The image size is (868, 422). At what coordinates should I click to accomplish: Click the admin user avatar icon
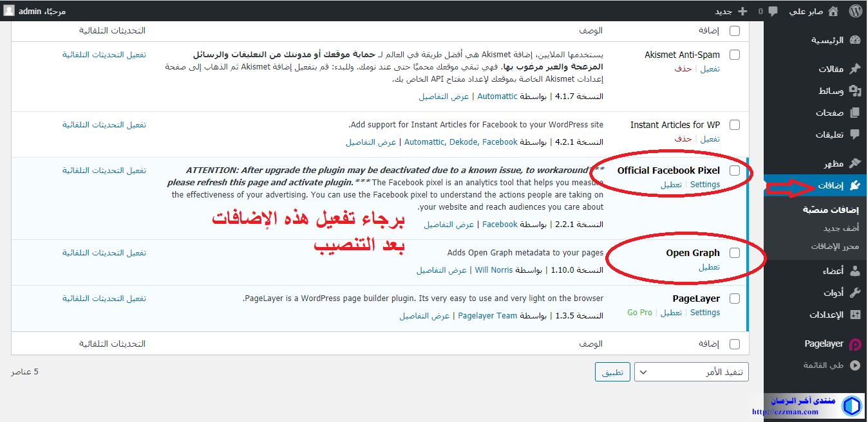(9, 11)
